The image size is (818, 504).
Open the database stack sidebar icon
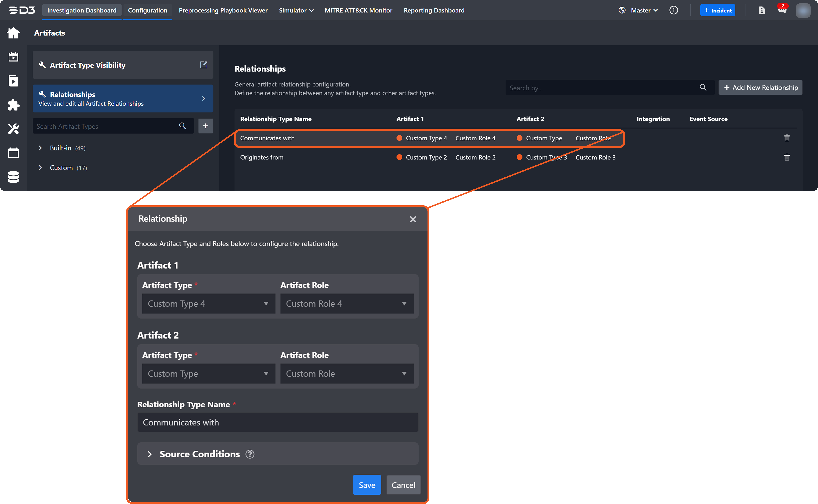tap(13, 177)
